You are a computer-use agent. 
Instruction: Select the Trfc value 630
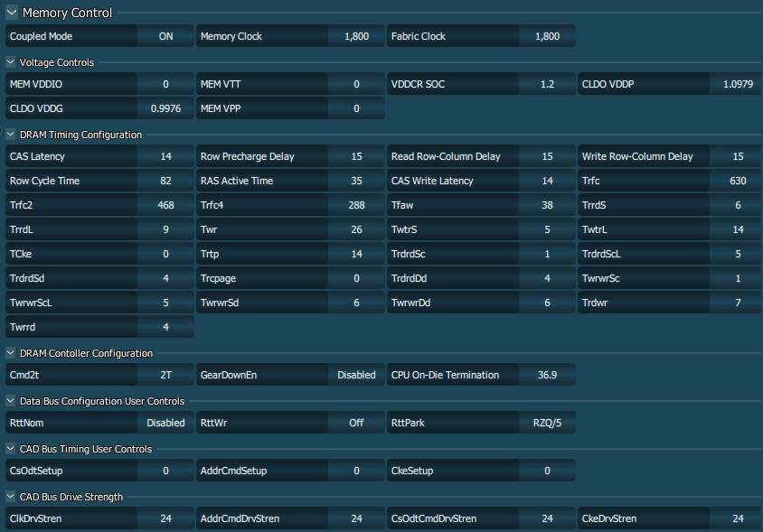point(738,181)
